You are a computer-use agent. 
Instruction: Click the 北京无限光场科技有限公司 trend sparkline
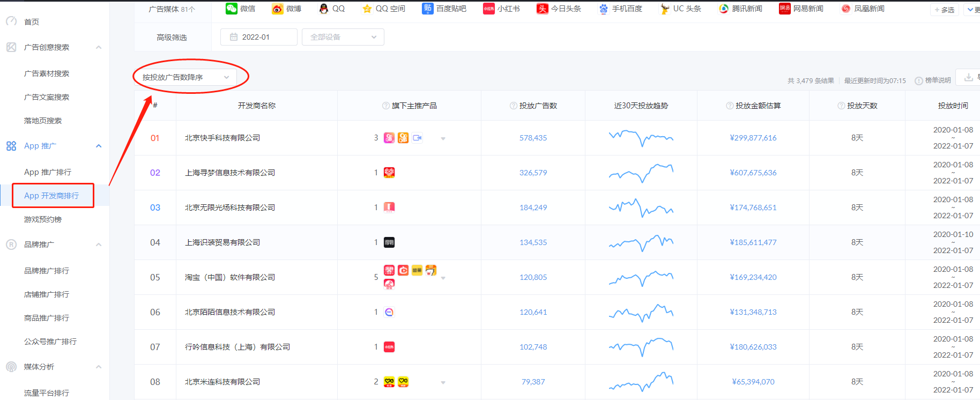641,208
